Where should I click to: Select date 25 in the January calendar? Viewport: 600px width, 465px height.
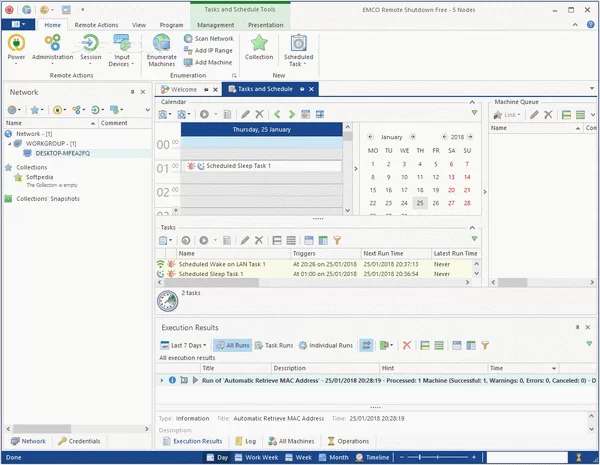(x=420, y=203)
